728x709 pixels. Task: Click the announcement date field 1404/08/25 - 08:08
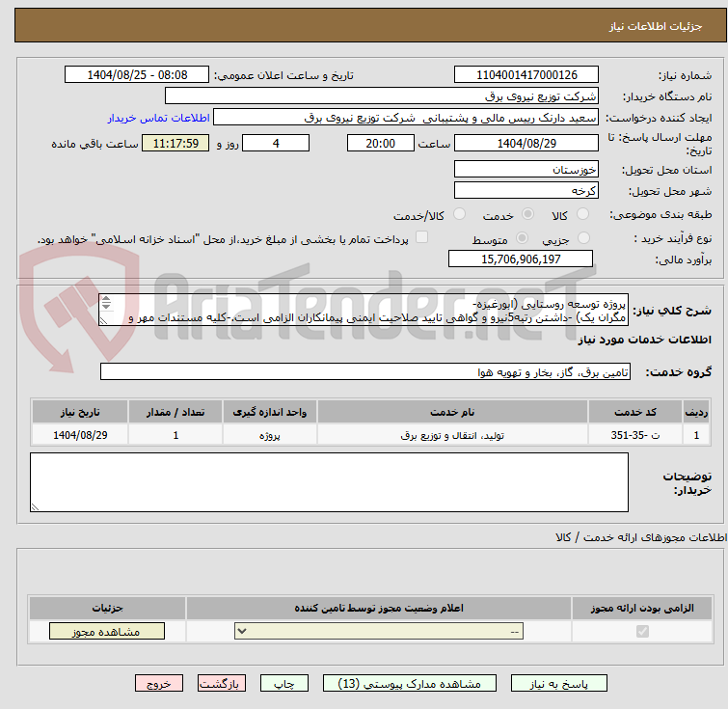137,75
